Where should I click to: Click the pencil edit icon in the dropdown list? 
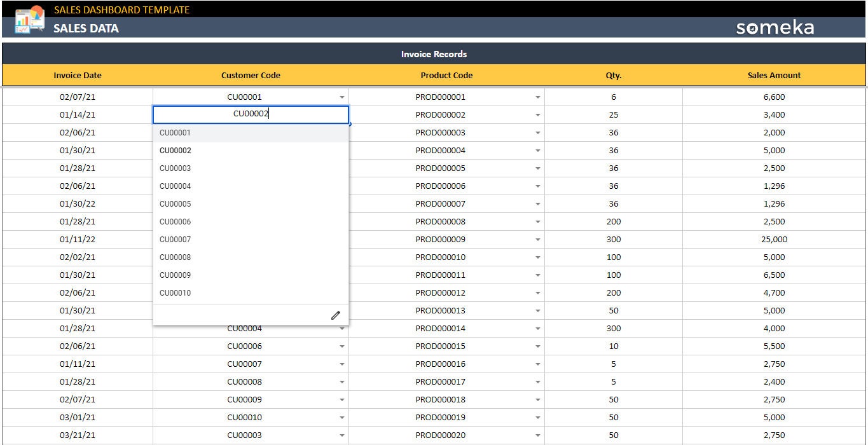tap(336, 314)
